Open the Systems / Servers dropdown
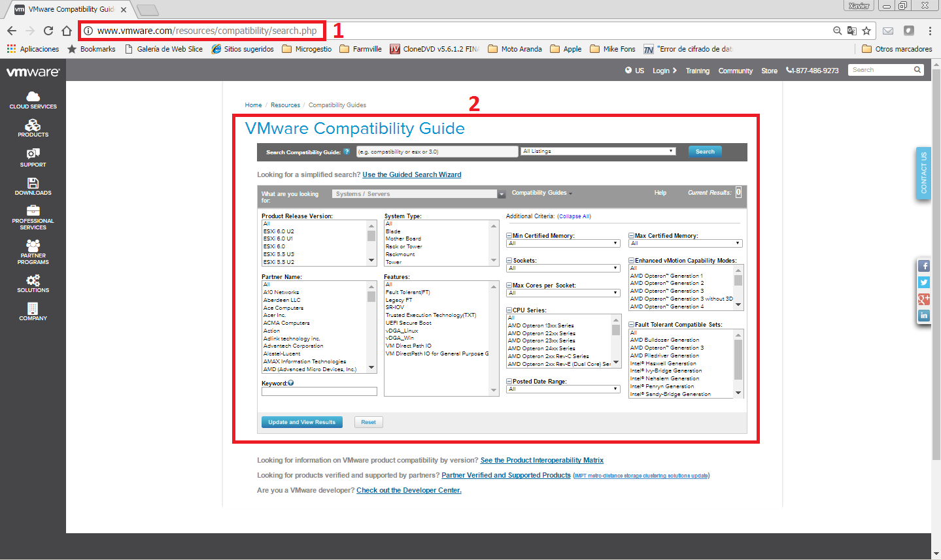The height and width of the screenshot is (560, 941). tap(419, 194)
